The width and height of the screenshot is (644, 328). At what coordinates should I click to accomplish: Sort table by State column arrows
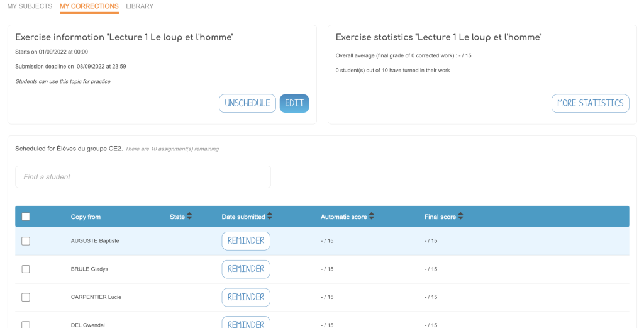coord(189,216)
